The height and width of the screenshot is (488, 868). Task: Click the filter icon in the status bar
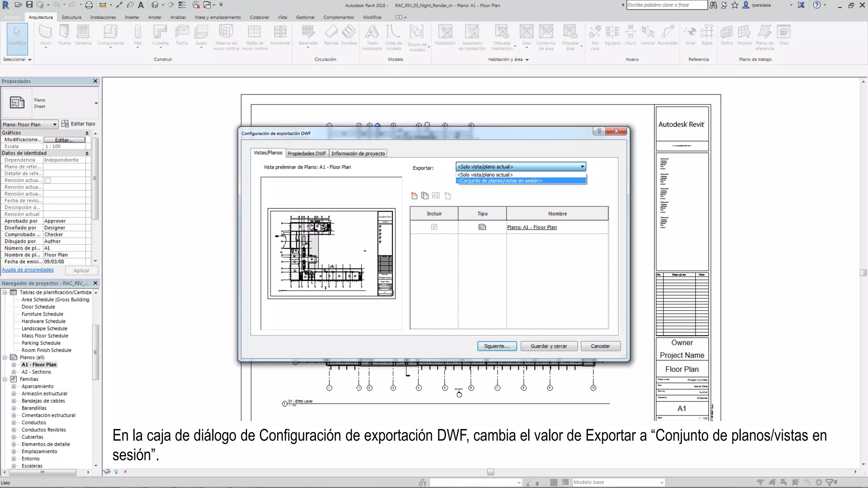(830, 482)
